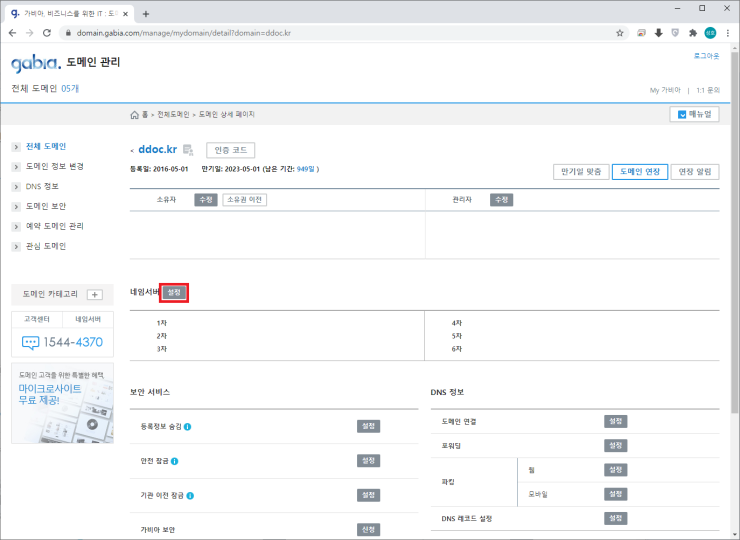Click the 네임서버 설정 button
This screenshot has height=540, width=740.
click(x=175, y=292)
